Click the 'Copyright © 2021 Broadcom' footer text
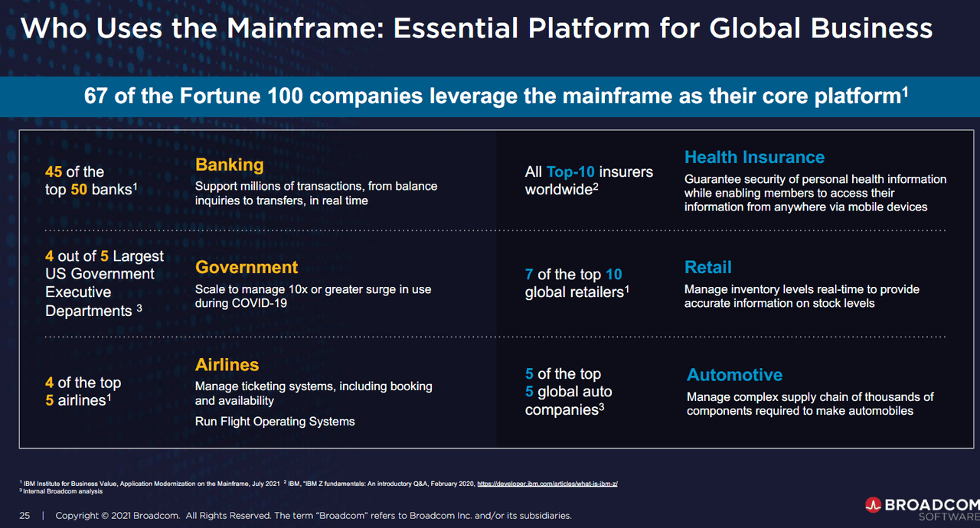Viewport: 980px width, 528px height. coord(313,516)
